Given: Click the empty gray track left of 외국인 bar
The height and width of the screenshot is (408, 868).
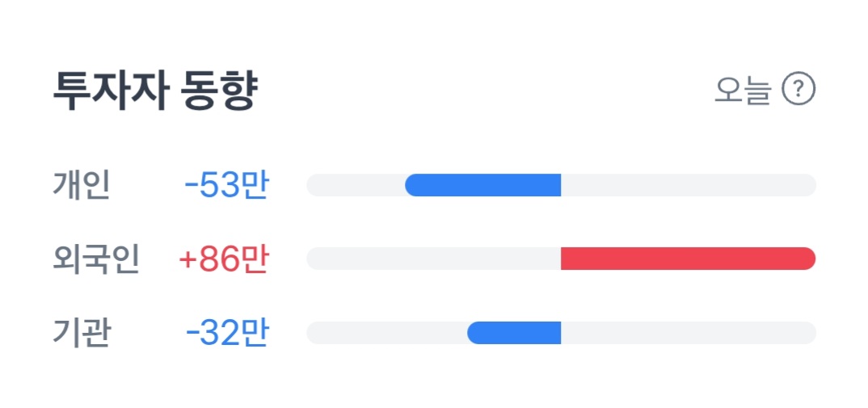Looking at the screenshot, I should pos(432,259).
